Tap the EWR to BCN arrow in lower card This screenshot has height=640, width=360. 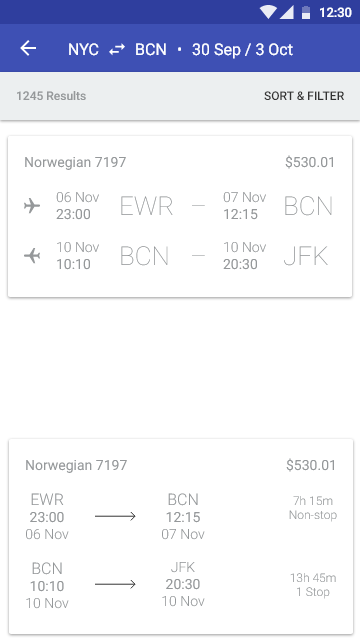115,516
